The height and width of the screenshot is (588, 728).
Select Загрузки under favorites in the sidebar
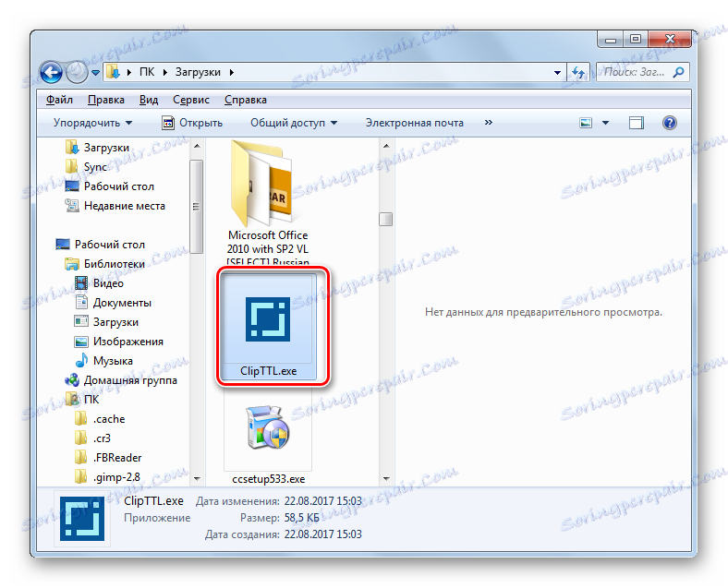click(x=106, y=148)
